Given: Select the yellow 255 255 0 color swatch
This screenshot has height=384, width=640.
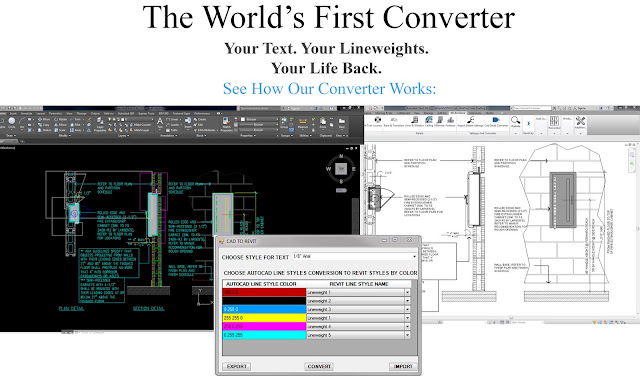Looking at the screenshot, I should (x=264, y=318).
